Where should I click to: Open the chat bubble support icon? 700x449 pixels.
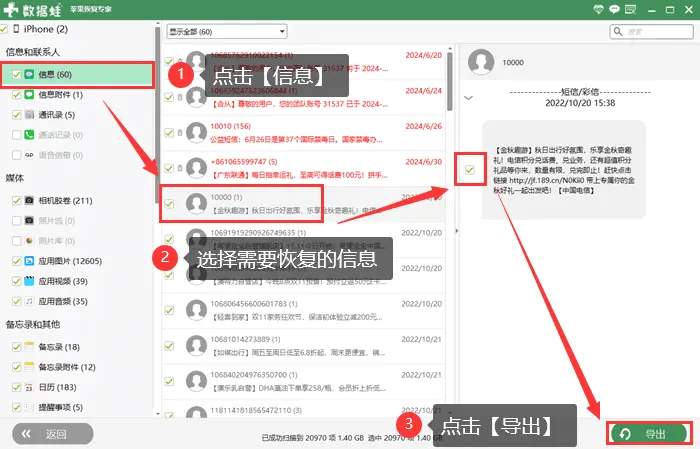click(x=614, y=9)
